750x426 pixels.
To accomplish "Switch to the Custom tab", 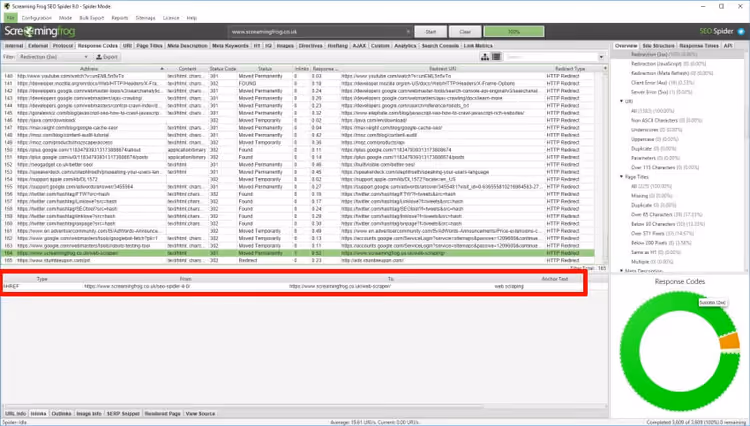I will pos(380,46).
